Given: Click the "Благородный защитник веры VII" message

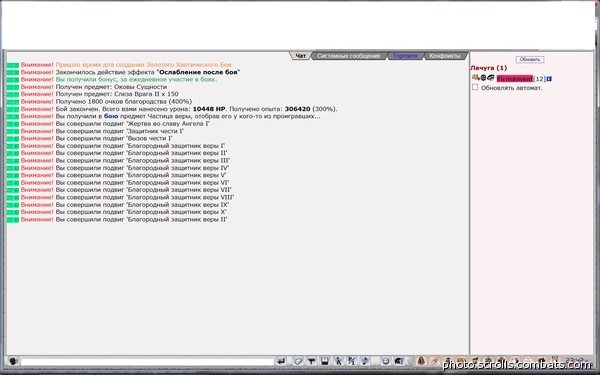Looking at the screenshot, I should coord(143,190).
